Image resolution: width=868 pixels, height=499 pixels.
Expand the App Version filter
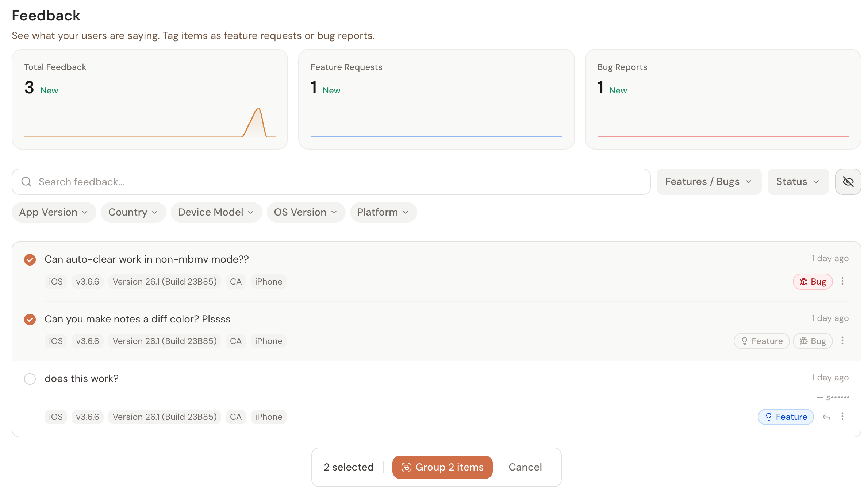point(54,212)
